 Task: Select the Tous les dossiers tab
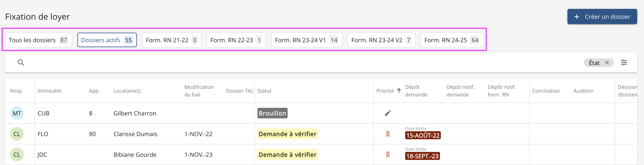pos(38,40)
